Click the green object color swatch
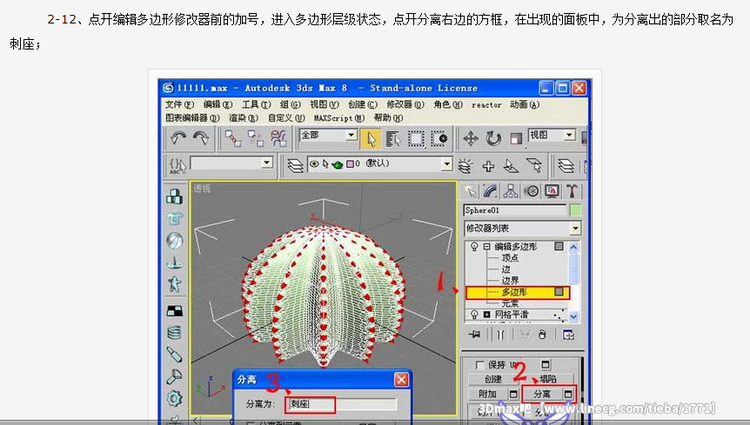 (575, 210)
